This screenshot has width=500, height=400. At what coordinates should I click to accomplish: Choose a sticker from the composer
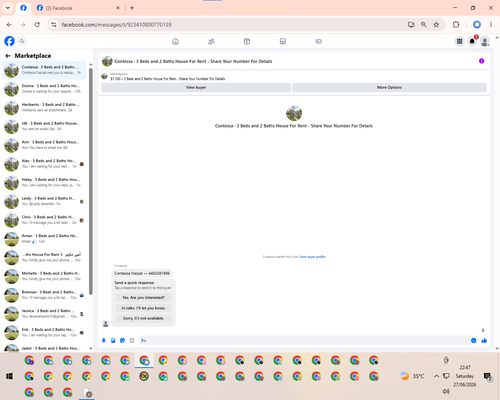(x=122, y=340)
